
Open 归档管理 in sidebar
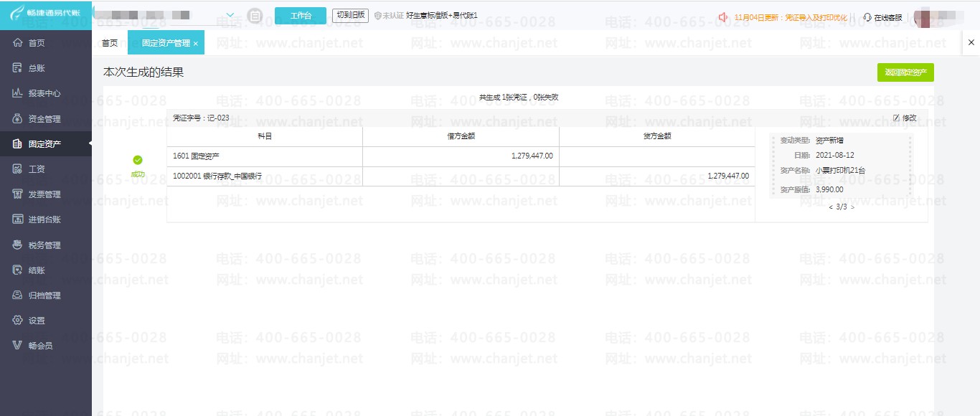click(46, 295)
